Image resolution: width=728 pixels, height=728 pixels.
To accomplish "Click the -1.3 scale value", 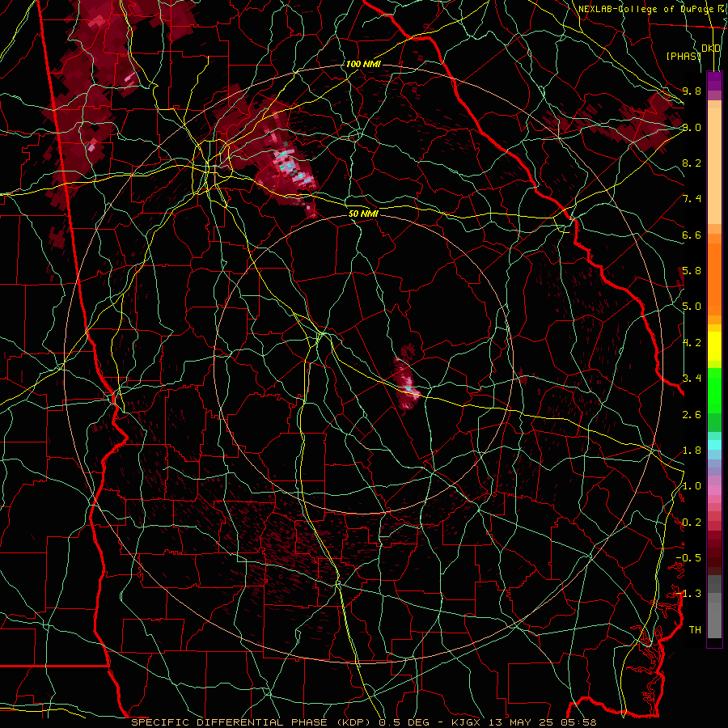I will (x=688, y=594).
